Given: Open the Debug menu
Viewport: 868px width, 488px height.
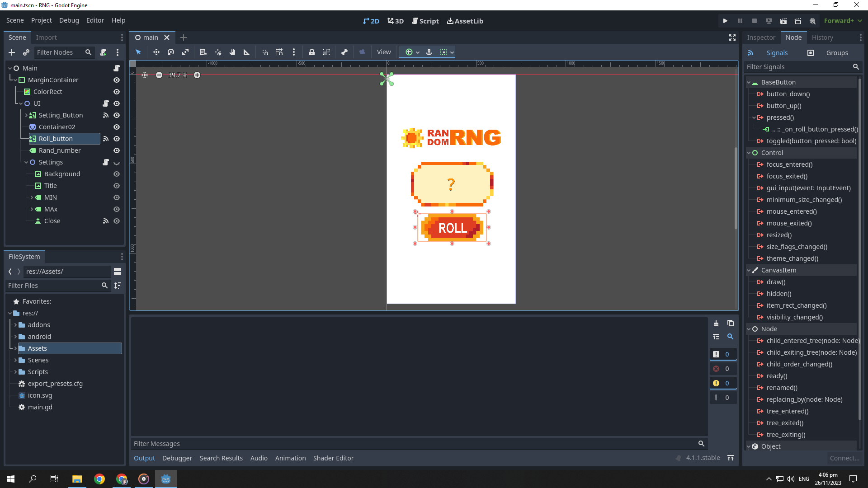Looking at the screenshot, I should click(x=69, y=20).
